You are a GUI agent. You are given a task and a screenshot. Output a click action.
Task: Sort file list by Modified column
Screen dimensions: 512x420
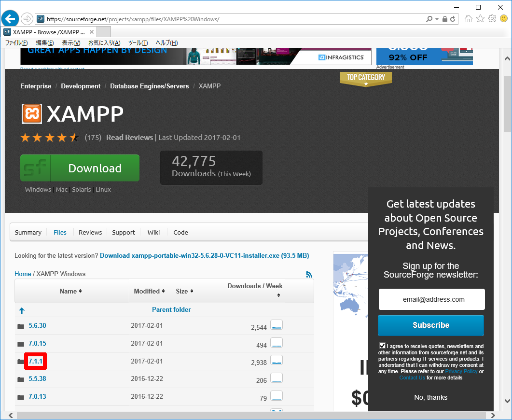(149, 291)
